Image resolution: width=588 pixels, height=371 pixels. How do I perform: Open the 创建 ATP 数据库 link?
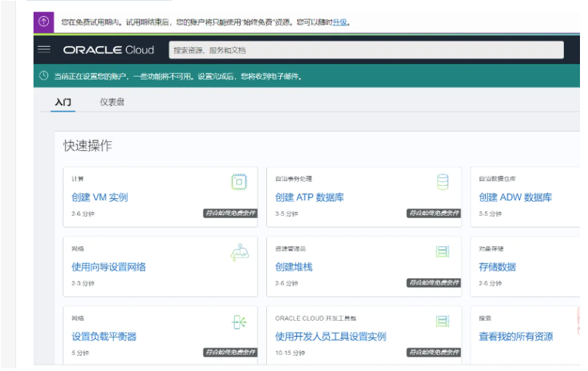(x=309, y=198)
